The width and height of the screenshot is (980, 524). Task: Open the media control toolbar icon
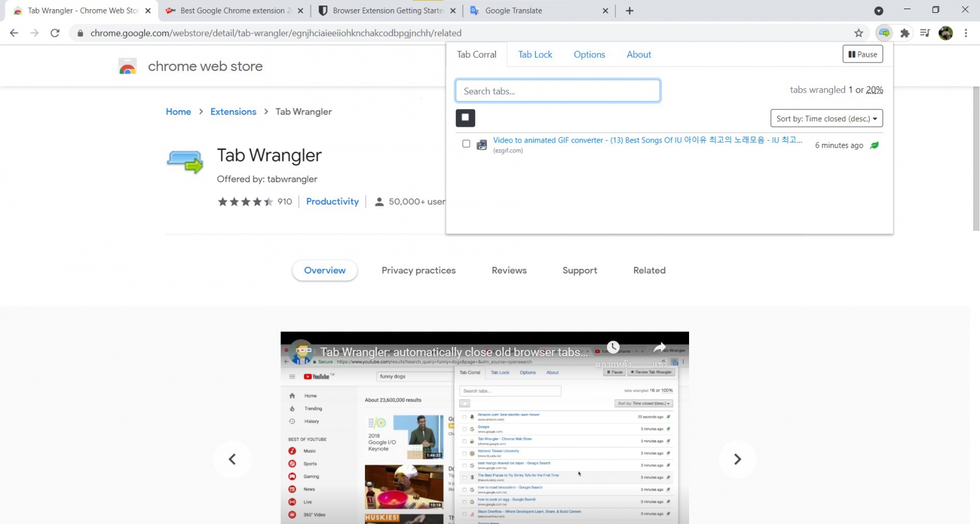925,33
